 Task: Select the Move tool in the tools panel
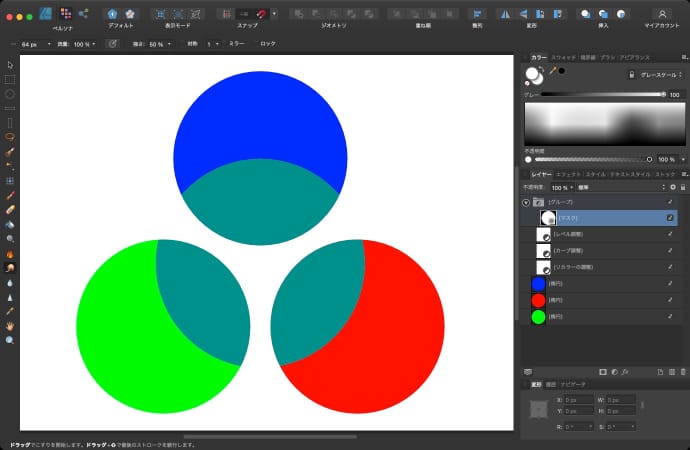point(10,64)
